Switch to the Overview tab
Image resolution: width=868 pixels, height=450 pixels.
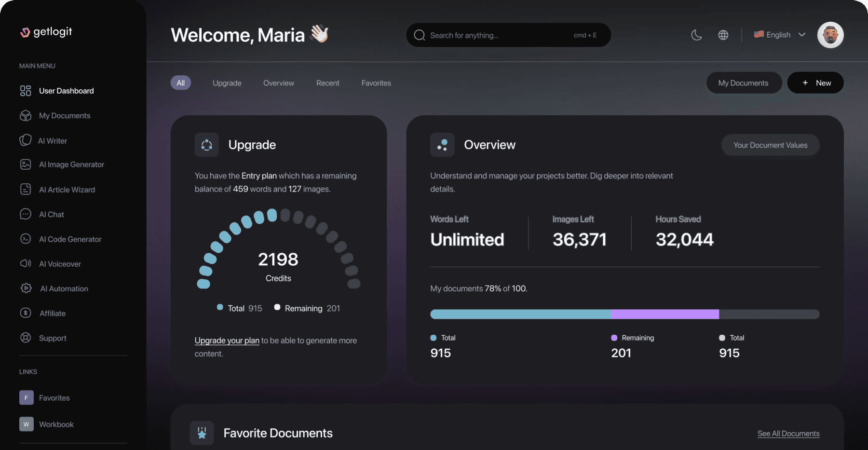279,83
